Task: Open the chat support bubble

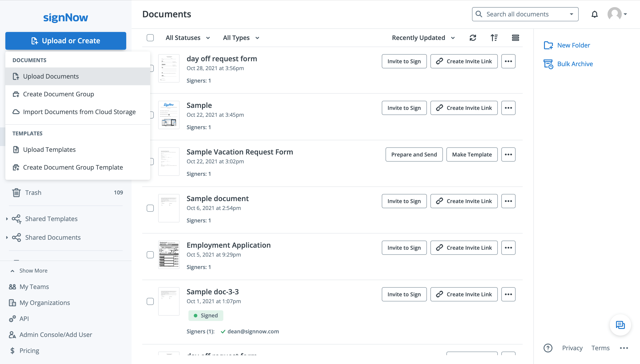Action: [620, 325]
